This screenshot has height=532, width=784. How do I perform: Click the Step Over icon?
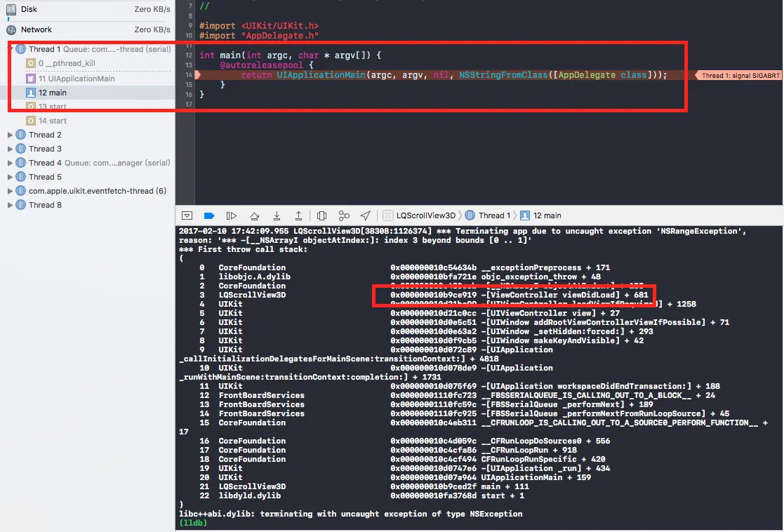pyautogui.click(x=255, y=215)
